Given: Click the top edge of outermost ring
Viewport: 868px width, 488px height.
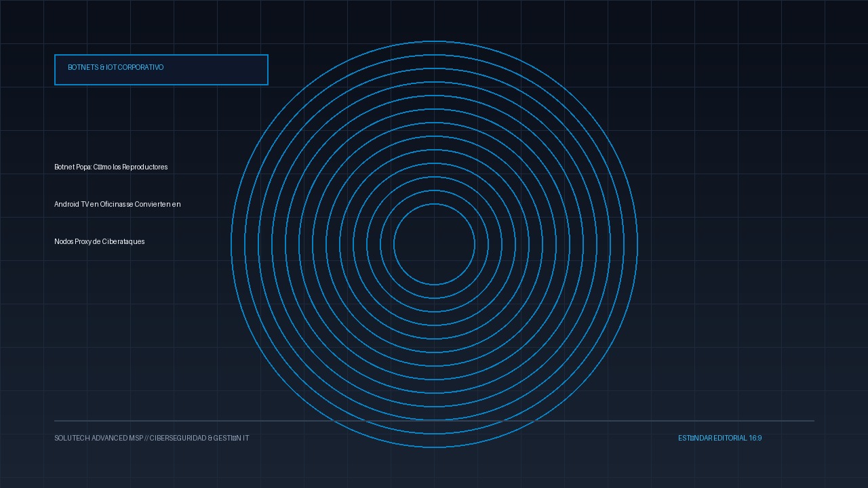Looking at the screenshot, I should pos(434,41).
